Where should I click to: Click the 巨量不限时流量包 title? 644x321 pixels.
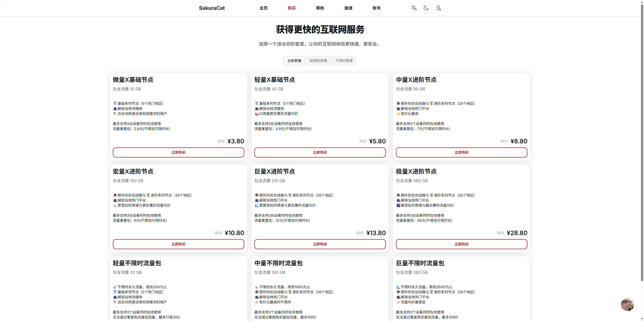click(x=420, y=263)
